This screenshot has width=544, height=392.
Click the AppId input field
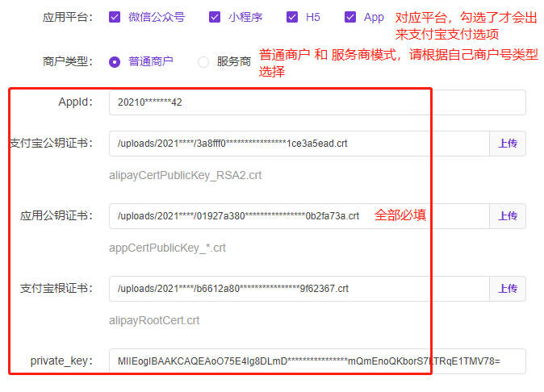coord(317,102)
